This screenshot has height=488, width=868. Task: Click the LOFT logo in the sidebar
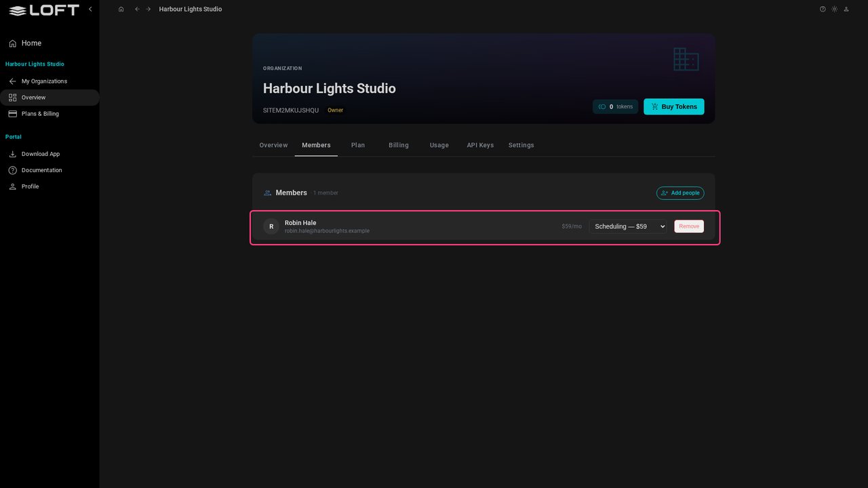point(43,10)
